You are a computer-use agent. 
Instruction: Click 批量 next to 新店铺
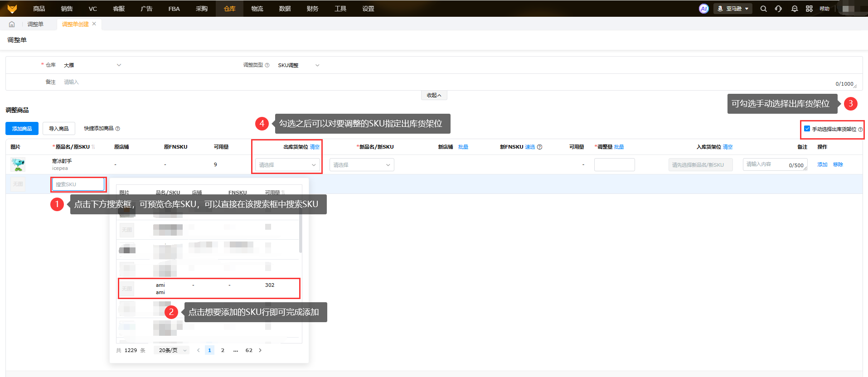463,147
